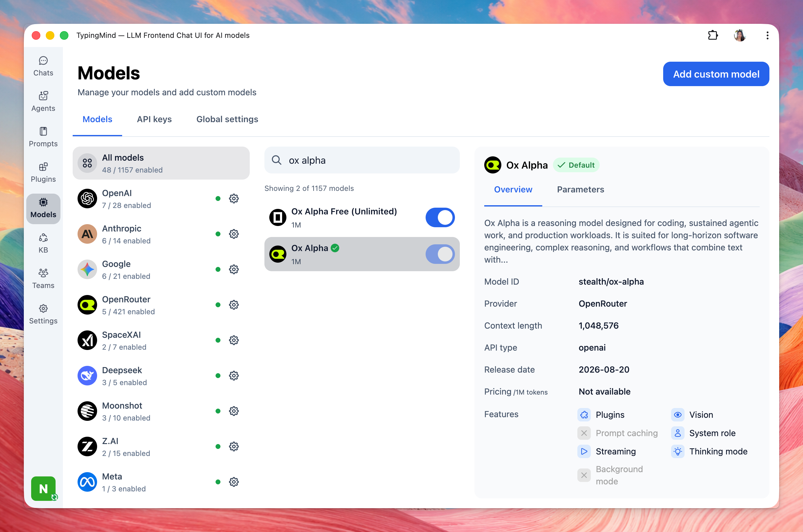The height and width of the screenshot is (532, 803).
Task: Click the Pricing value Not available
Action: (x=604, y=392)
